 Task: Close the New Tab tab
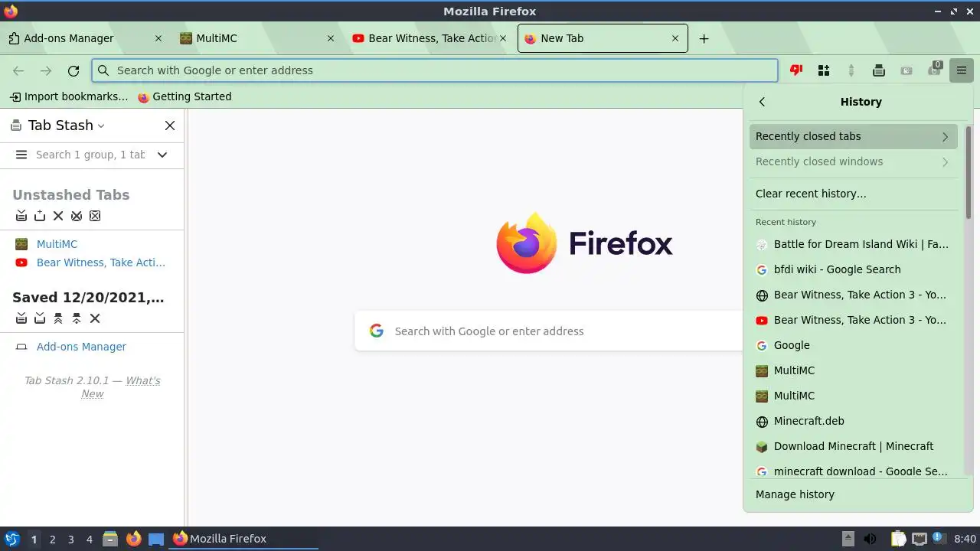coord(675,38)
